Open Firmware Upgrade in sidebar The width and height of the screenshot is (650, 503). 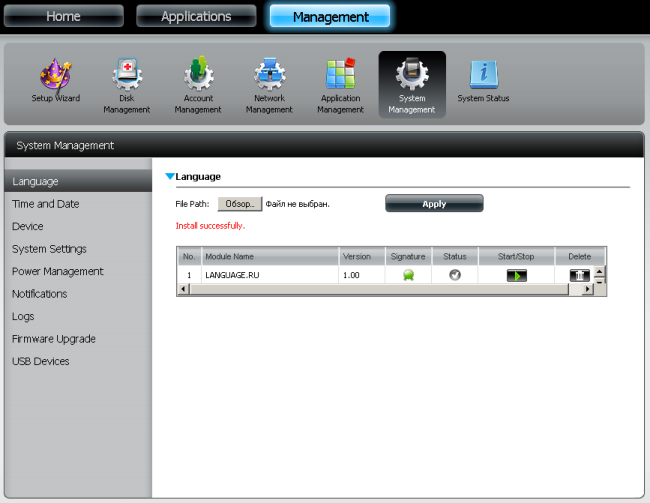[x=54, y=339]
